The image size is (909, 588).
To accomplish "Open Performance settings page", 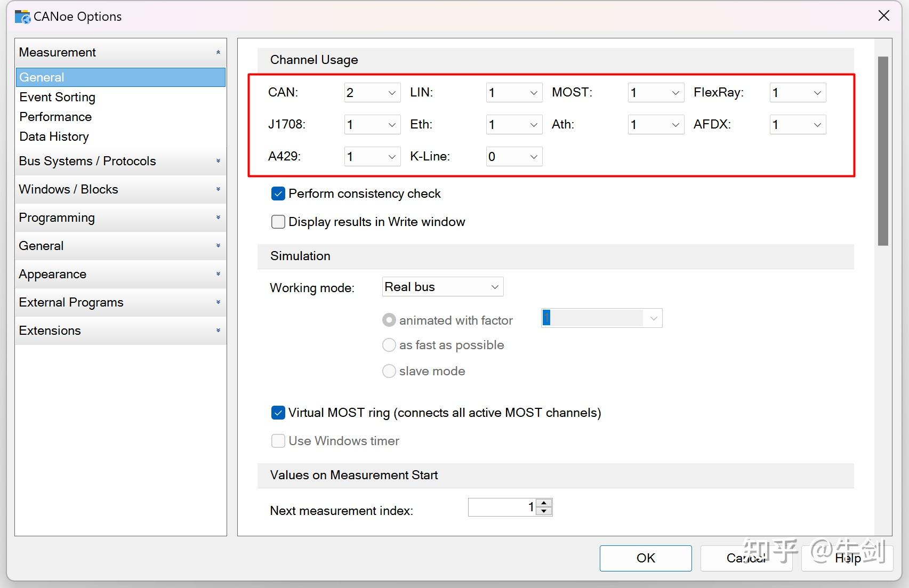I will (x=55, y=117).
